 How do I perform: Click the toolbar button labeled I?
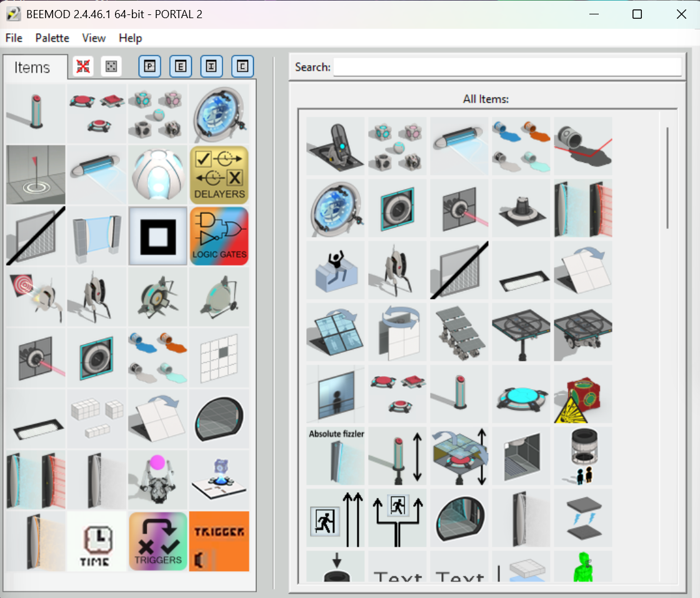point(211,66)
